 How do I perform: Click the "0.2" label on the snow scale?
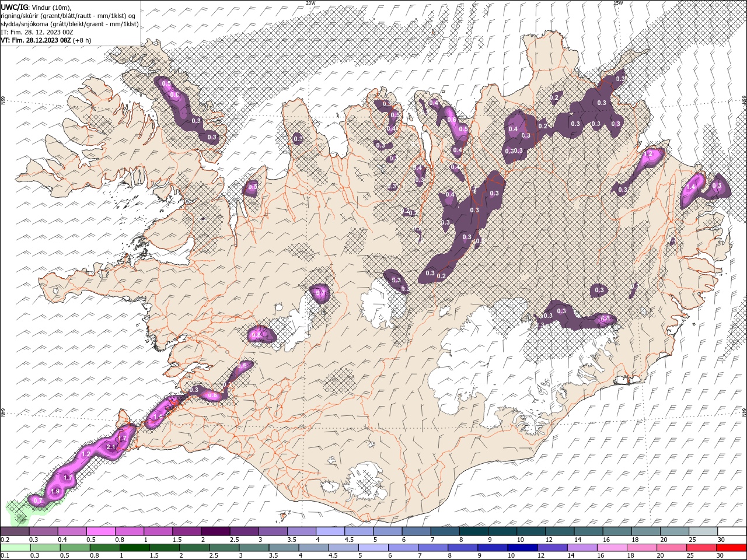5,540
